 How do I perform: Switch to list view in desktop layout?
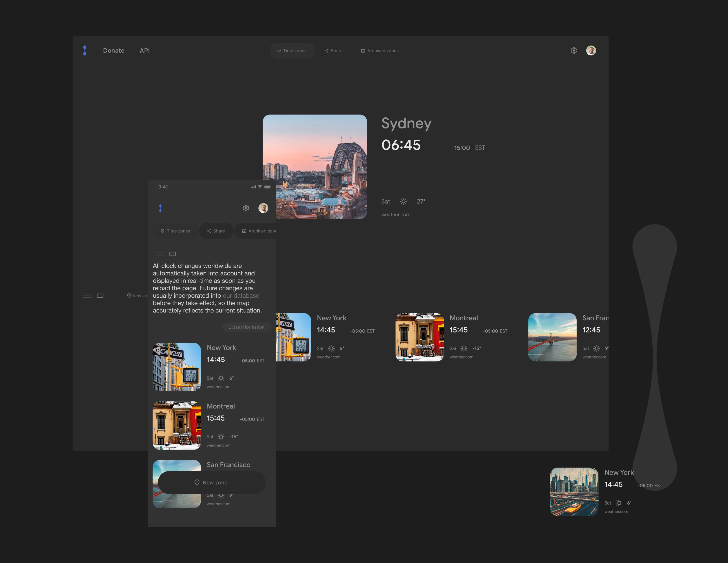click(x=87, y=296)
